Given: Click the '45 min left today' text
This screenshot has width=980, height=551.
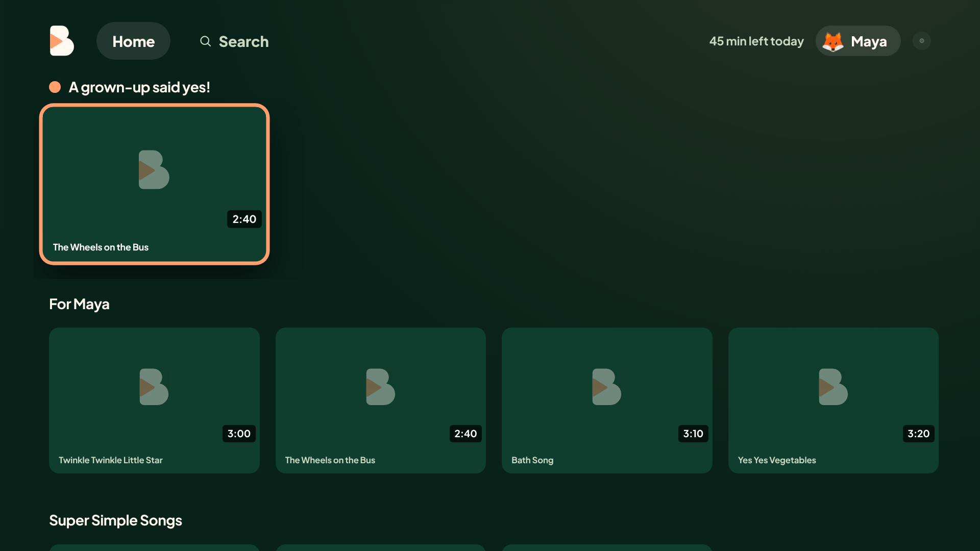Looking at the screenshot, I should [756, 41].
